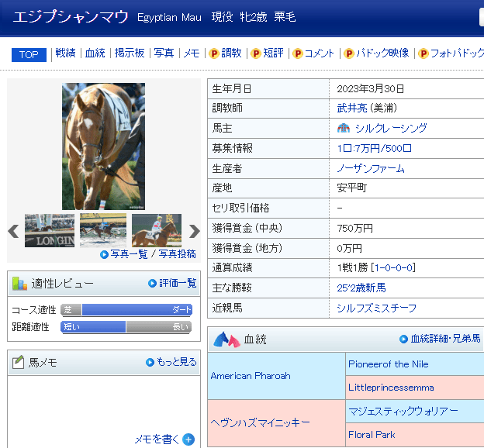Open the メモ tab
The width and height of the screenshot is (484, 448).
click(192, 53)
